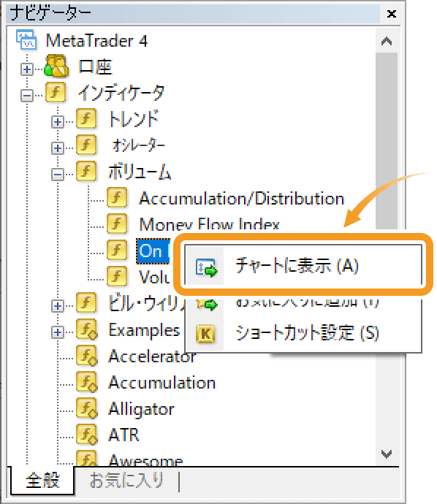Viewport: 437px width, 504px height.
Task: Click the icon beside the highlighted On item
Action: [x=117, y=250]
